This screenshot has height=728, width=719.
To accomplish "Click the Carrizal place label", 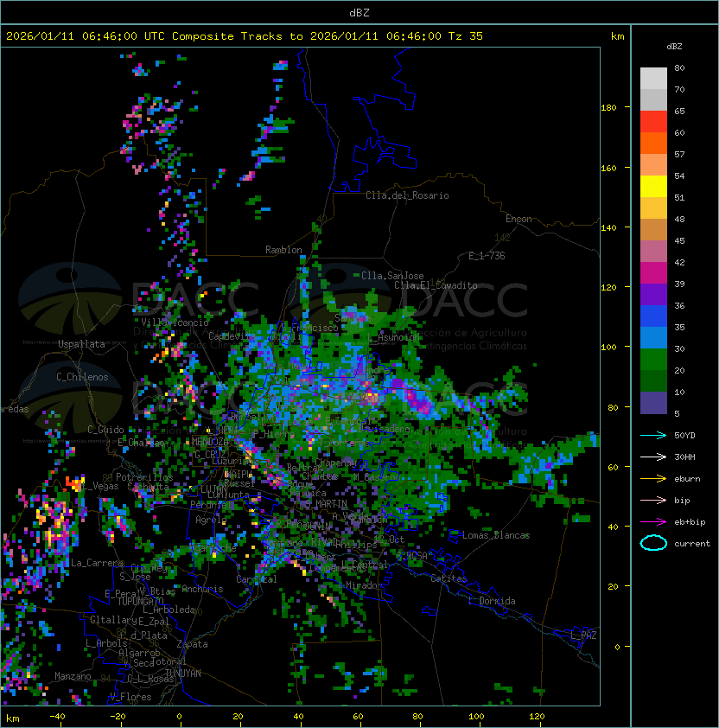I will pos(256,579).
